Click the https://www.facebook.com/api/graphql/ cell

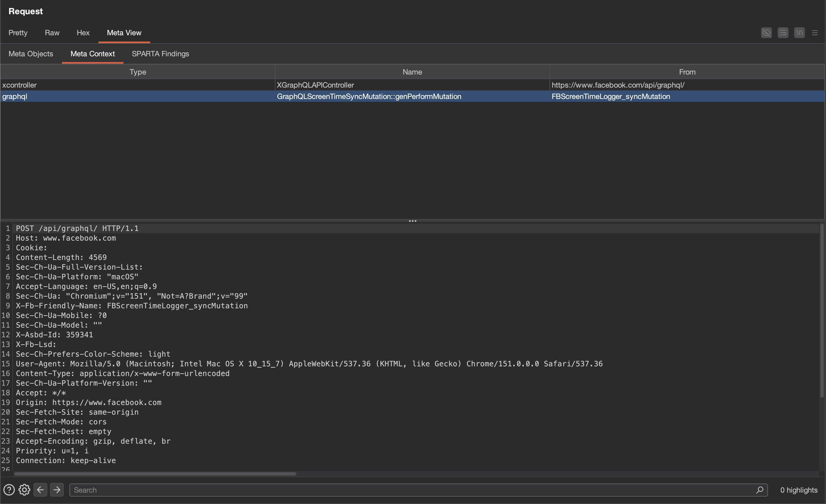pyautogui.click(x=687, y=85)
